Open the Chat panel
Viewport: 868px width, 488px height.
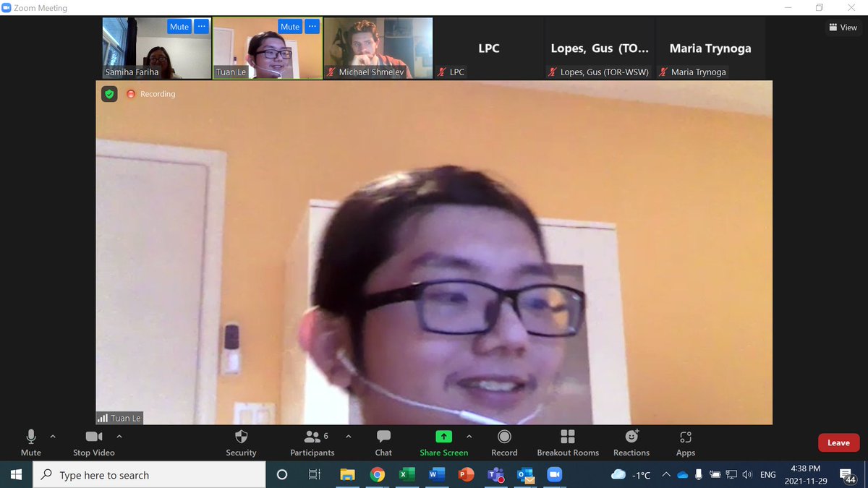click(383, 442)
